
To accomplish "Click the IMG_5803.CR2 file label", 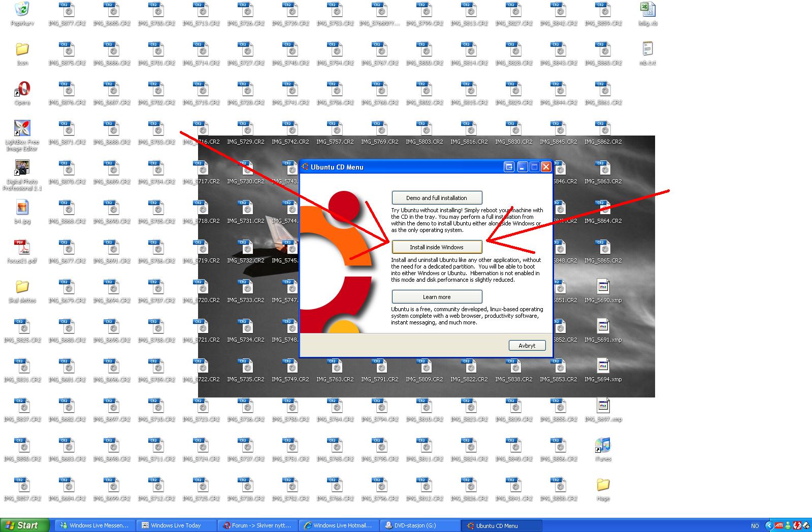I will [425, 142].
